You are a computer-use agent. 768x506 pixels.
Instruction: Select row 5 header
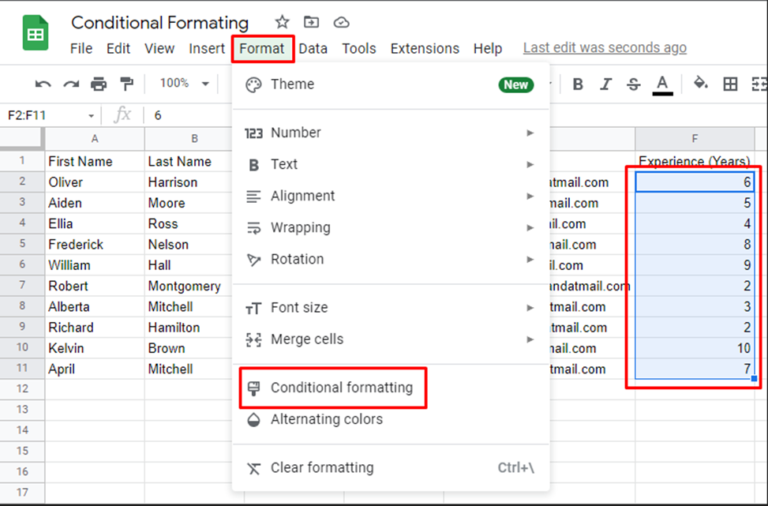(x=22, y=244)
